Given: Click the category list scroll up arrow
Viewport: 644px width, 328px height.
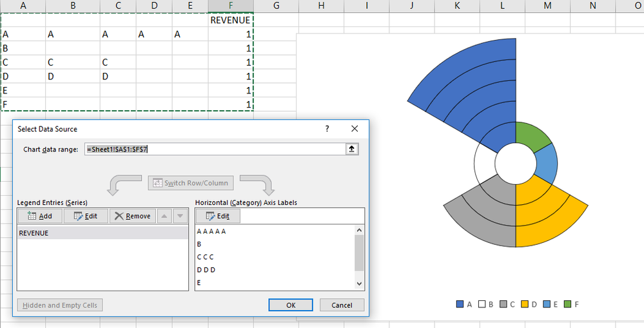Looking at the screenshot, I should [359, 231].
